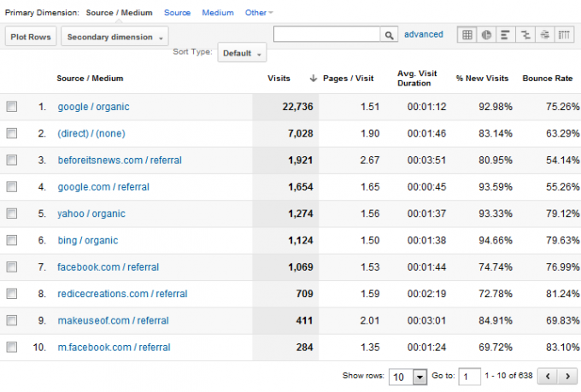The height and width of the screenshot is (392, 581).
Task: Sort by the Pages / Visit column header
Action: [349, 79]
